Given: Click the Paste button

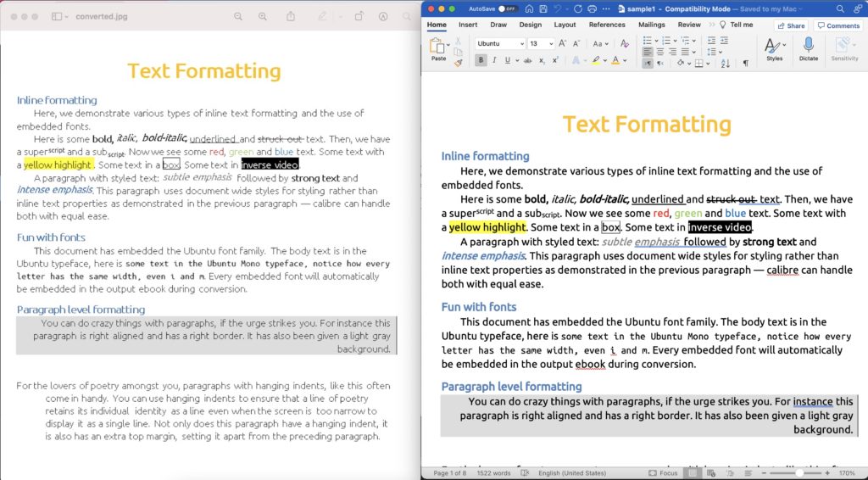Looking at the screenshot, I should click(437, 48).
